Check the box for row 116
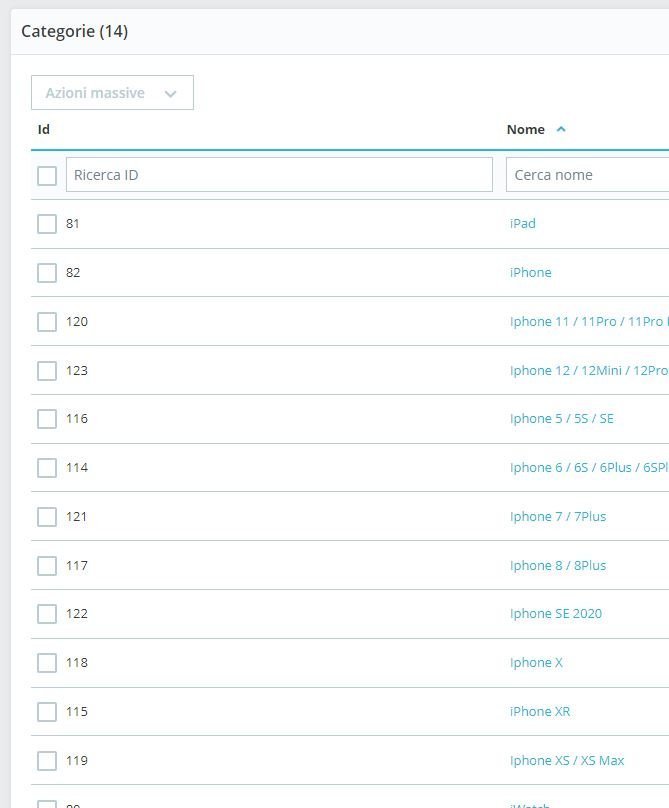The width and height of the screenshot is (669, 808). pyautogui.click(x=47, y=419)
